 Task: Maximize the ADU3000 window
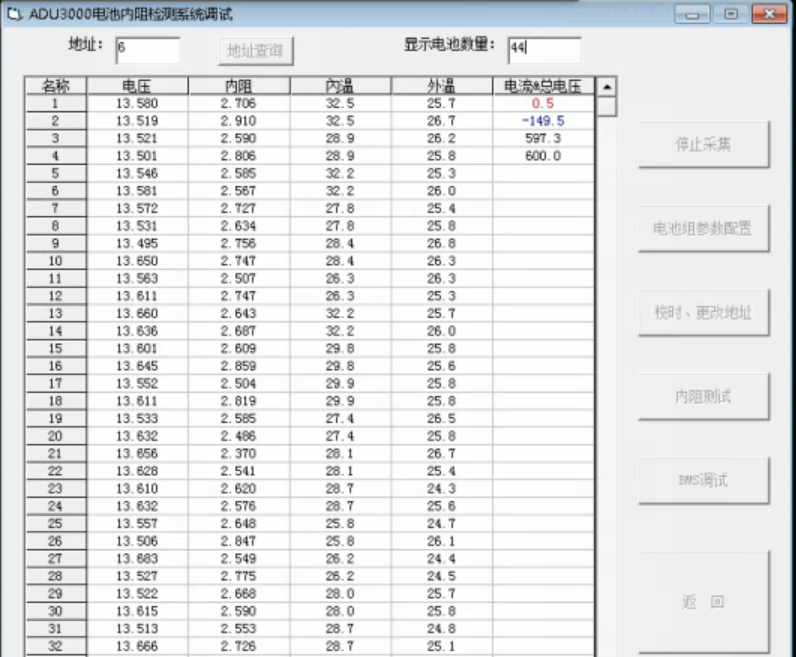click(x=731, y=14)
